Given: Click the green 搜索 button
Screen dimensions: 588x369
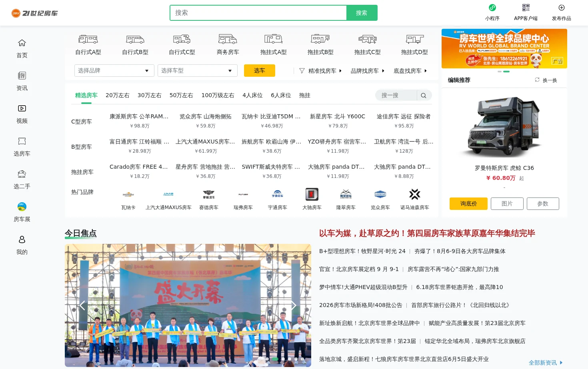Looking at the screenshot, I should pyautogui.click(x=362, y=13).
